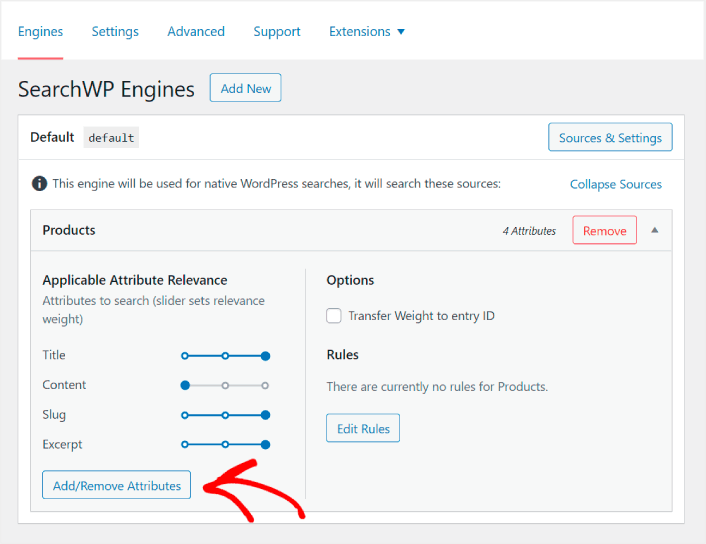The width and height of the screenshot is (706, 544).
Task: Remove the Products source
Action: (x=604, y=230)
